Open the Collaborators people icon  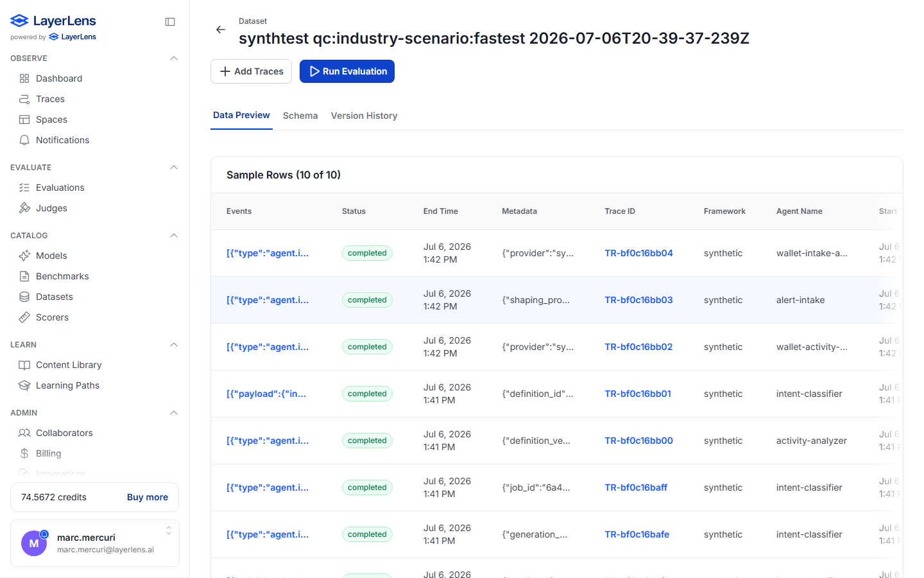[24, 433]
